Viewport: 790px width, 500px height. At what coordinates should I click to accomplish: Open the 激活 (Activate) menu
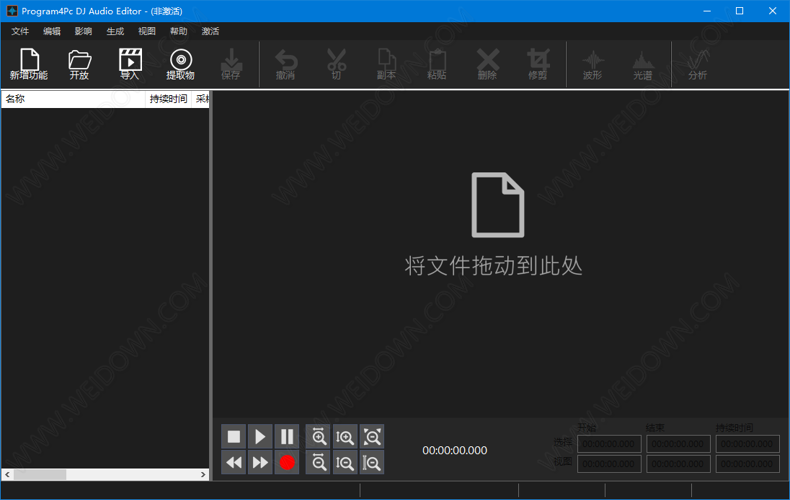click(210, 32)
